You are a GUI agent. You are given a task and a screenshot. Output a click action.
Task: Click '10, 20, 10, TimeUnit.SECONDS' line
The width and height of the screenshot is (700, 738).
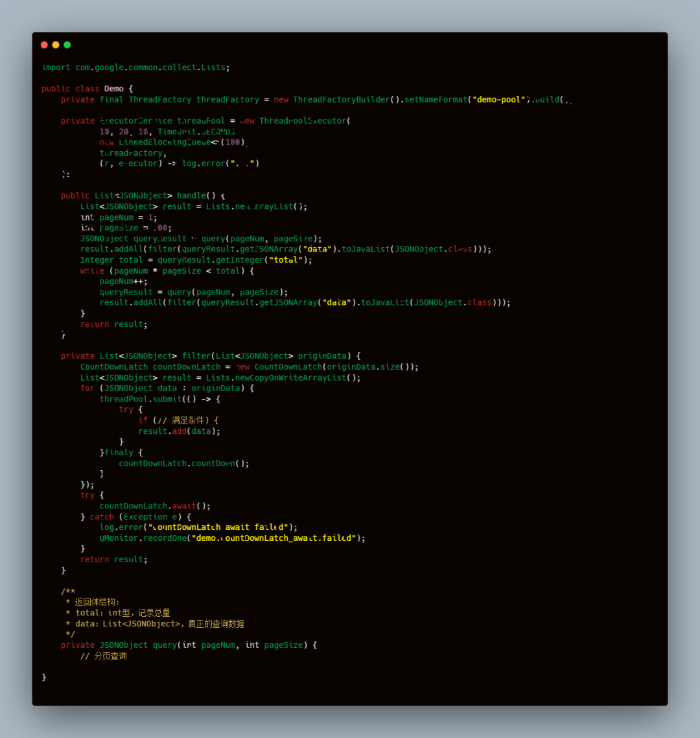[167, 132]
